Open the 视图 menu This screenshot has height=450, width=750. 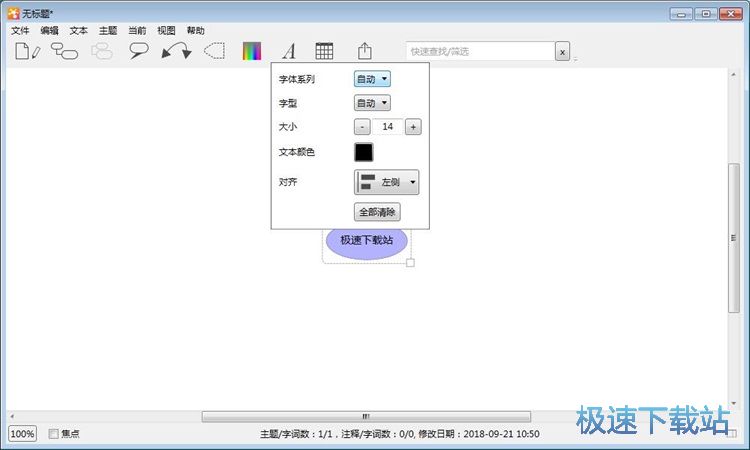[166, 31]
